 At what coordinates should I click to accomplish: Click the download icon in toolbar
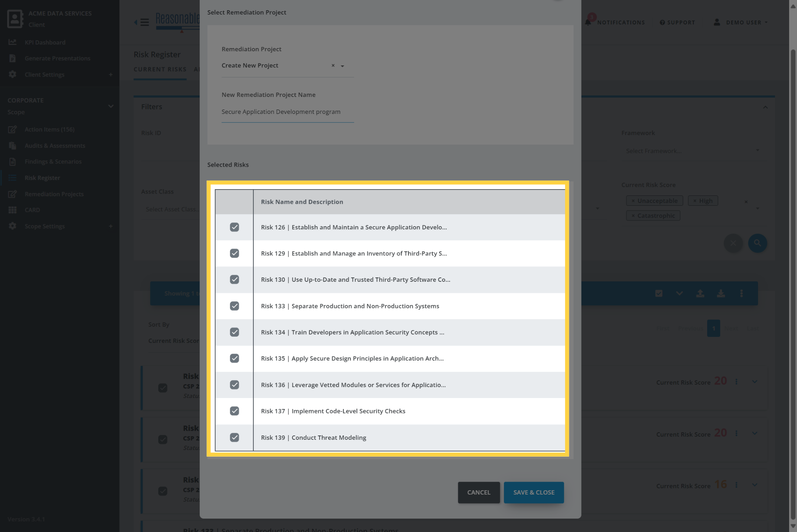(x=721, y=293)
